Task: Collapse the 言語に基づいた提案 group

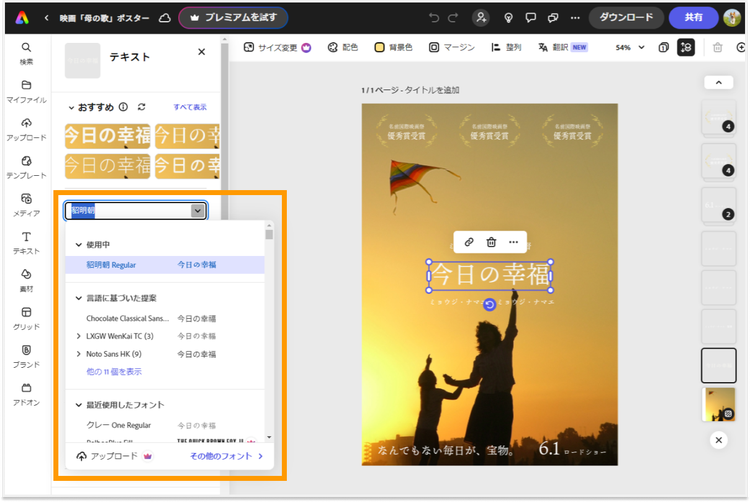Action: coord(79,298)
